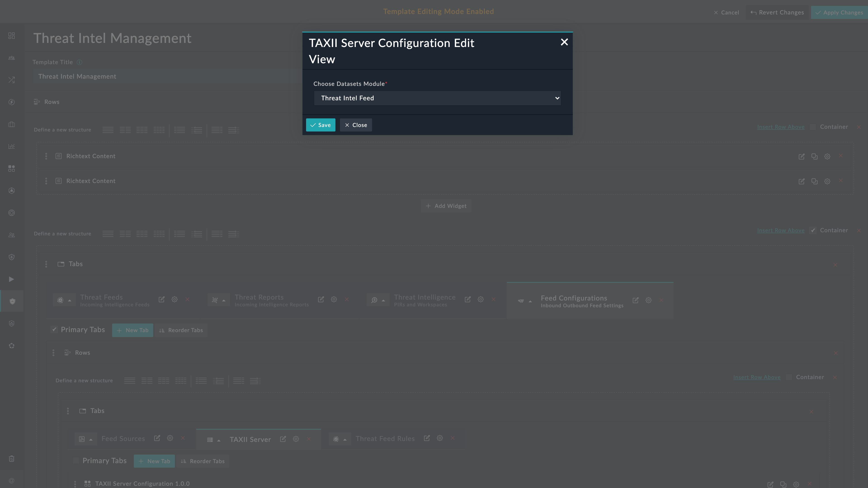Expand icon picker arrow for Threat Intelligence tab
This screenshot has width=868, height=488.
tap(383, 300)
